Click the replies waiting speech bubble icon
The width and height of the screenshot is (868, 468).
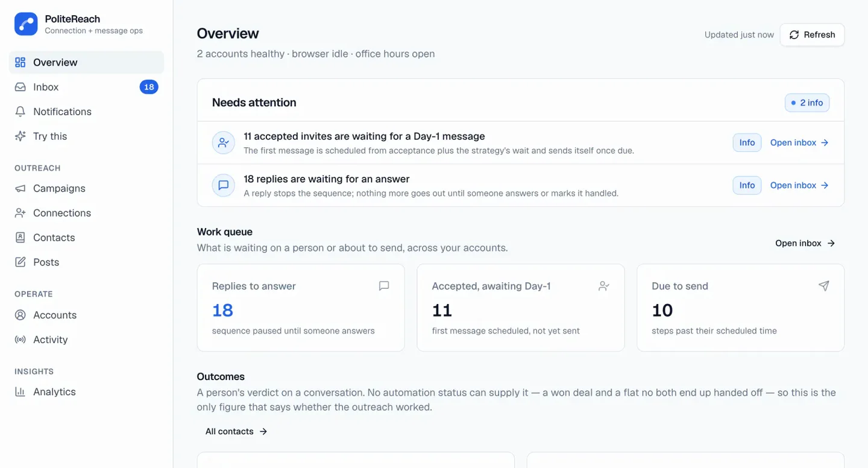224,185
